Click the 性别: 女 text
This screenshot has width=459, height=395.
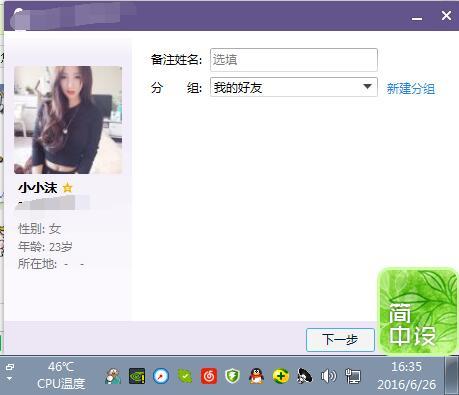(40, 229)
